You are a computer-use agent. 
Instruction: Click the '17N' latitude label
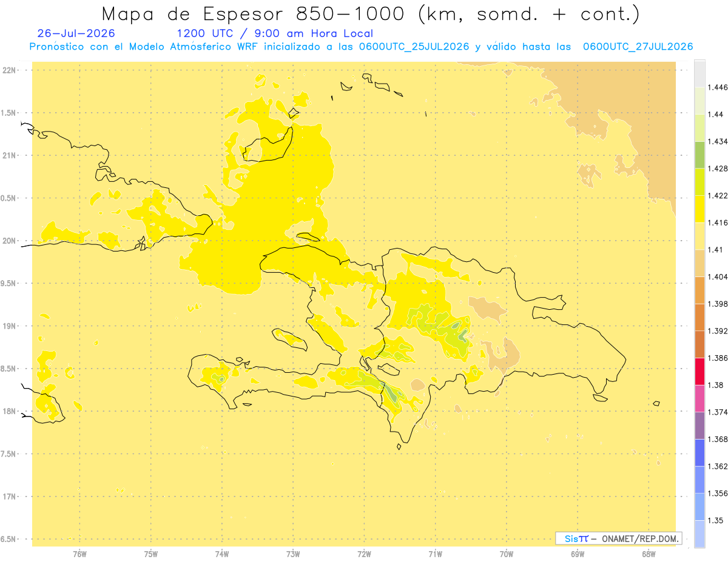(9, 497)
